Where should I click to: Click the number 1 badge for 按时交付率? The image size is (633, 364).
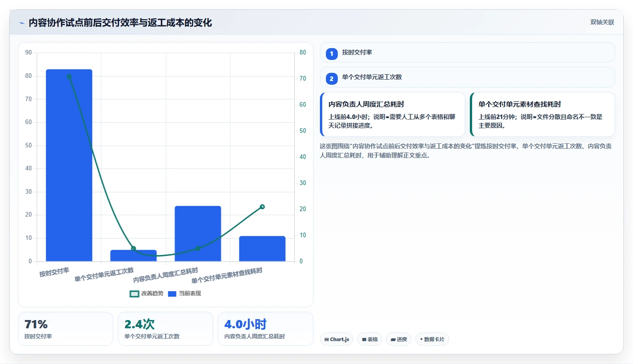click(x=332, y=54)
